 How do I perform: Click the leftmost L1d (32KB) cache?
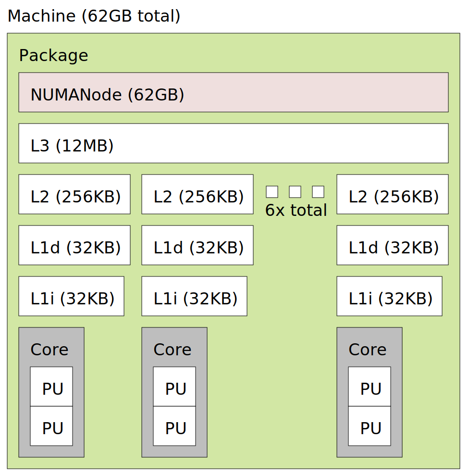click(x=74, y=245)
